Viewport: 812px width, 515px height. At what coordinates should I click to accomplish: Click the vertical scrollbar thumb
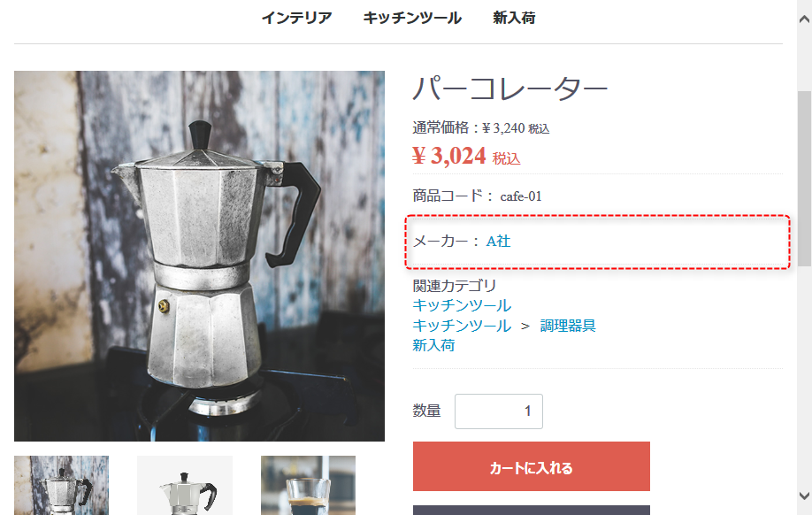[804, 179]
